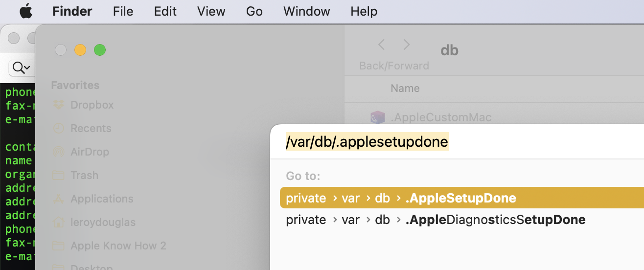The width and height of the screenshot is (644, 270).
Task: Open the File menu
Action: [x=123, y=11]
